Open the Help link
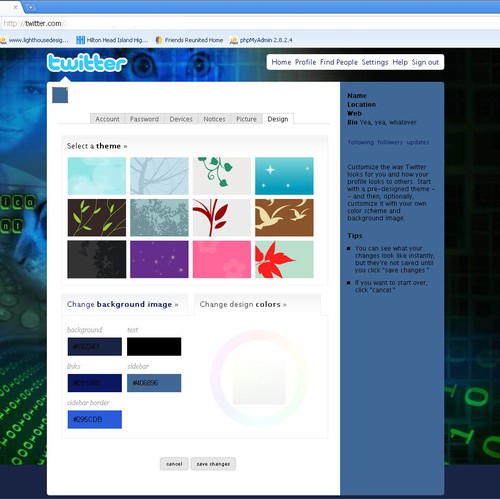This screenshot has width=500, height=500. [400, 62]
